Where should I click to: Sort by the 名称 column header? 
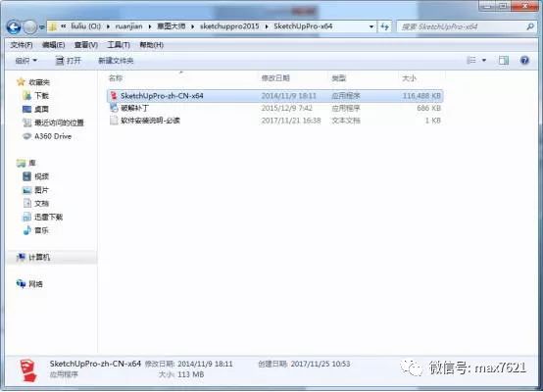(116, 78)
